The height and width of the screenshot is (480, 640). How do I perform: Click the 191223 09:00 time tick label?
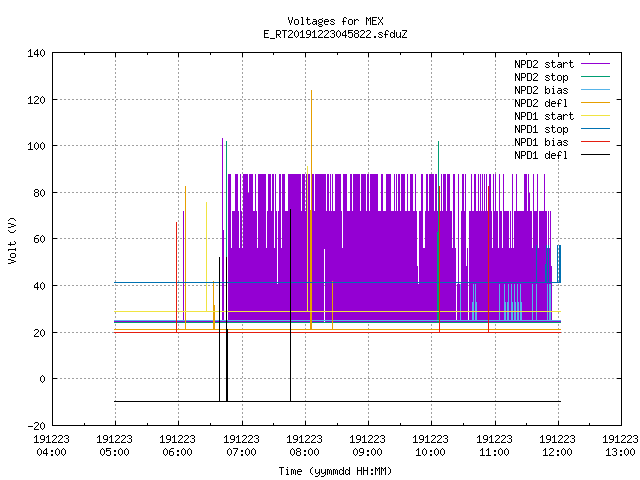click(x=368, y=446)
